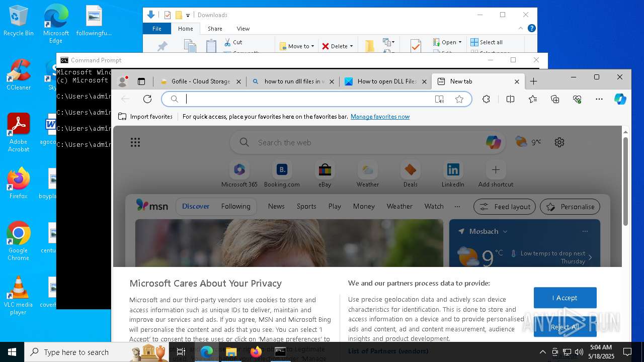Open Edge tab actions menu icon
Screen dimensions: 644x362
click(x=141, y=81)
